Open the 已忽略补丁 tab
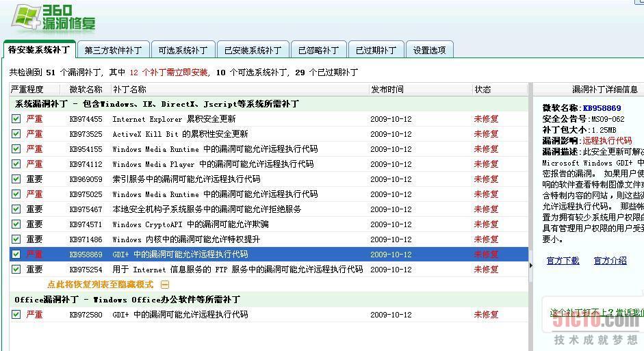Viewport: 644px width, 351px height. coord(318,50)
